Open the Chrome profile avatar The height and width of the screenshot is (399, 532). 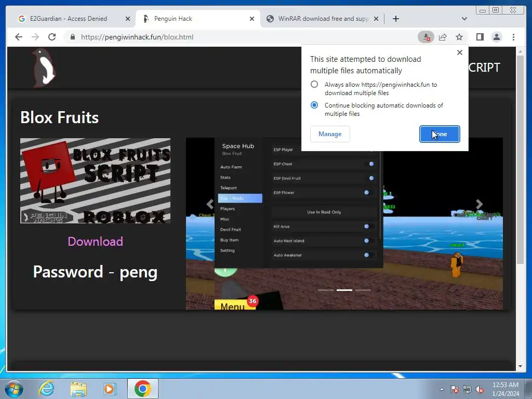click(x=497, y=37)
